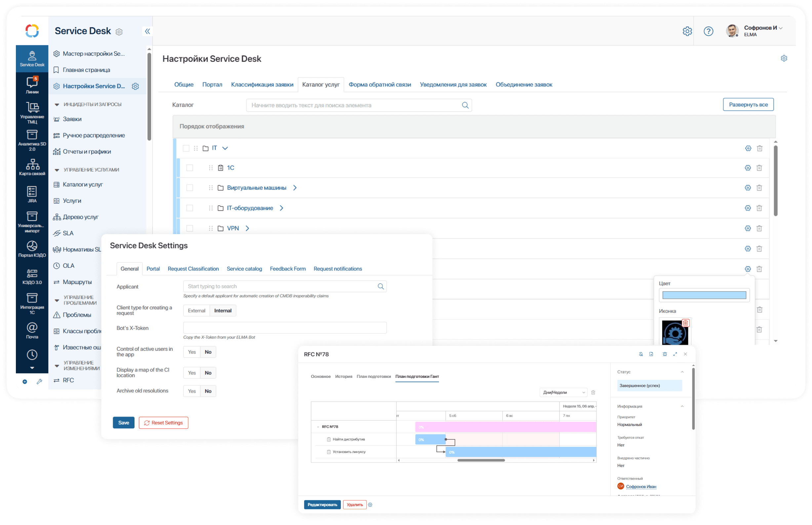Open the JIRA sidebar icon

(32, 194)
